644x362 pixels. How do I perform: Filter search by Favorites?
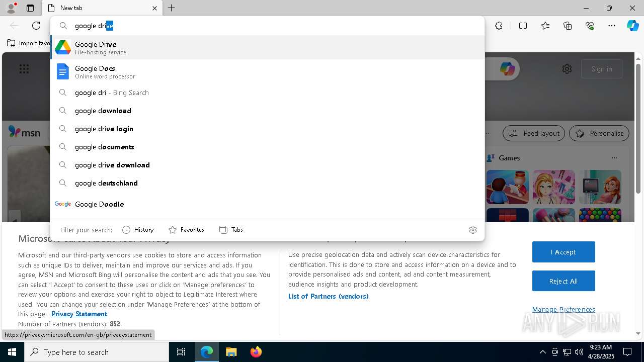(186, 230)
